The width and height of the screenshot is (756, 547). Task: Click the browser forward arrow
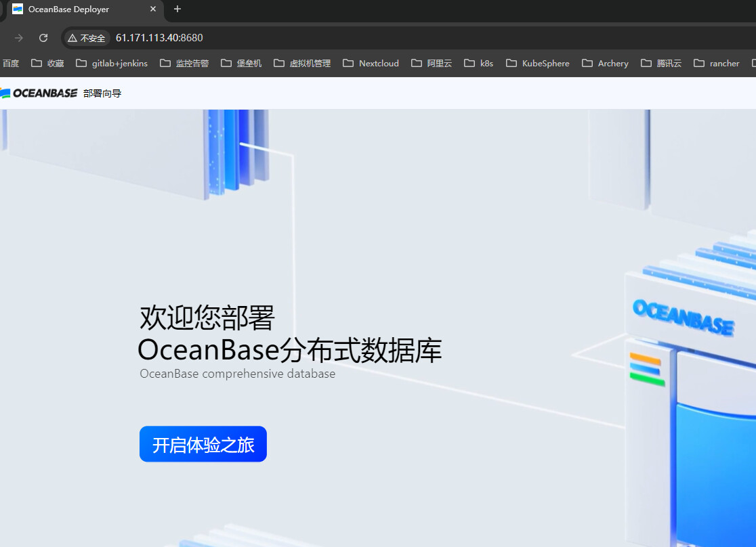[x=19, y=38]
